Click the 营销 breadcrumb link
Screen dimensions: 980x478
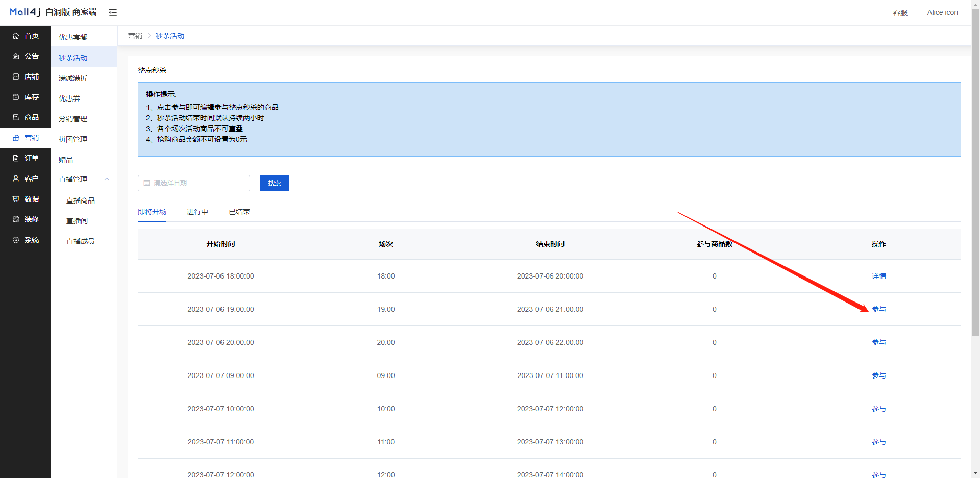[135, 36]
